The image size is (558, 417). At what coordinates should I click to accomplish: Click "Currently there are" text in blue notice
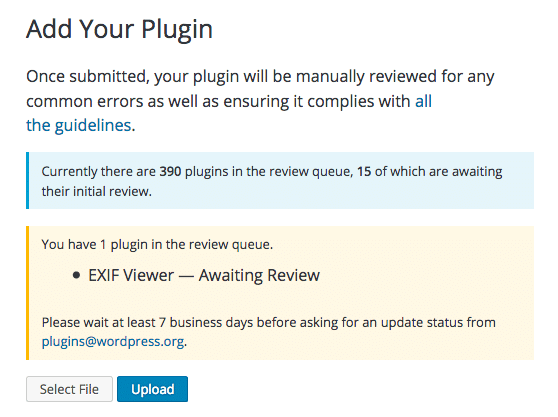(x=99, y=171)
